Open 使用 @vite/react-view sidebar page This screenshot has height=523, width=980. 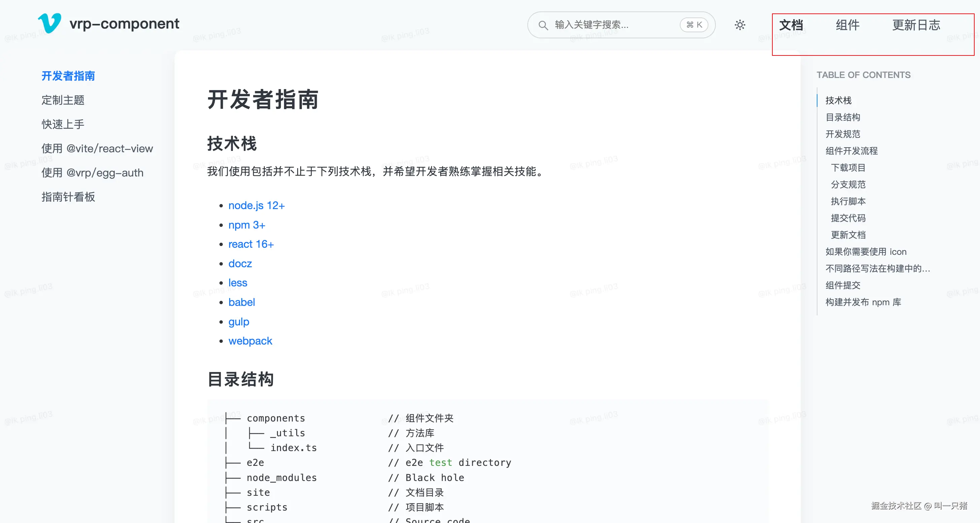pyautogui.click(x=97, y=149)
